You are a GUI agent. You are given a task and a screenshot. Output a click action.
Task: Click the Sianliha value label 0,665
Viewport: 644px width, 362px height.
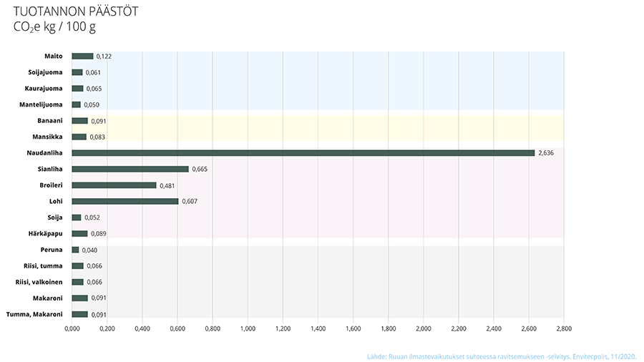point(201,170)
